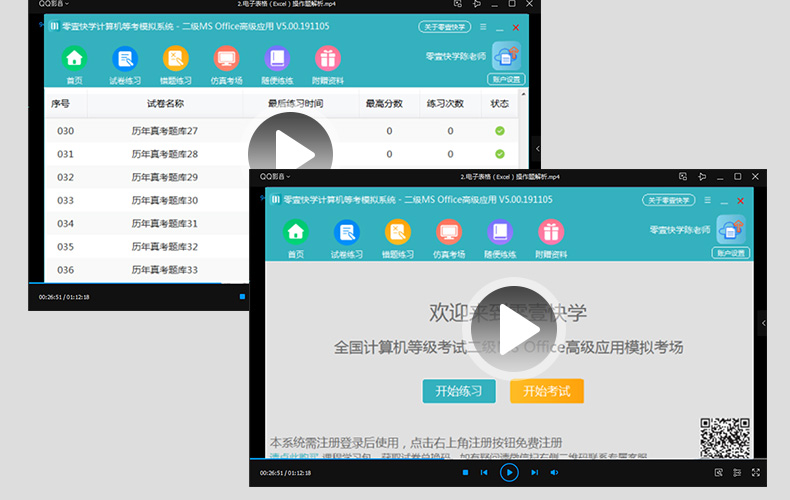Viewport: 790px width, 500px height.
Task: Open QQ影音 dropdown menu in back player
Action: [x=53, y=4]
